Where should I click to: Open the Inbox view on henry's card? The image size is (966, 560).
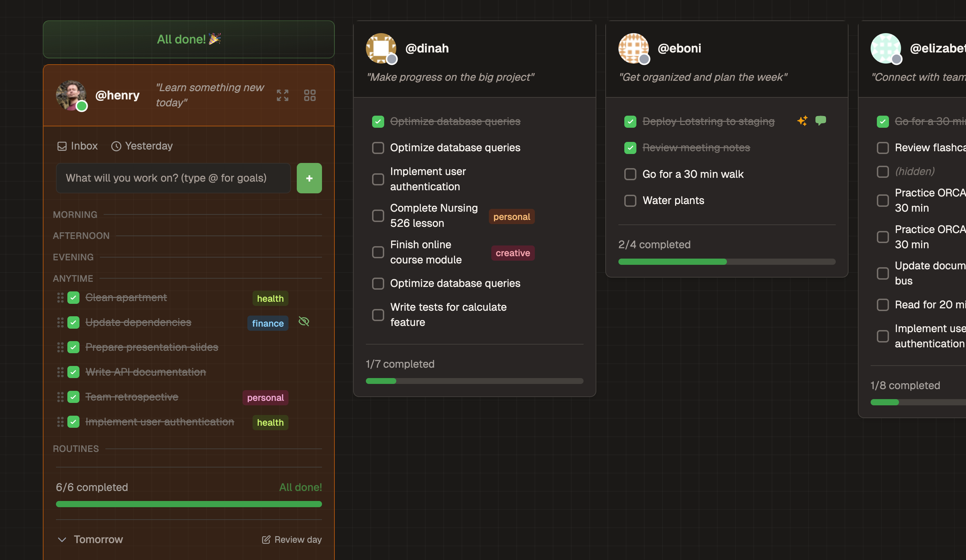click(77, 146)
